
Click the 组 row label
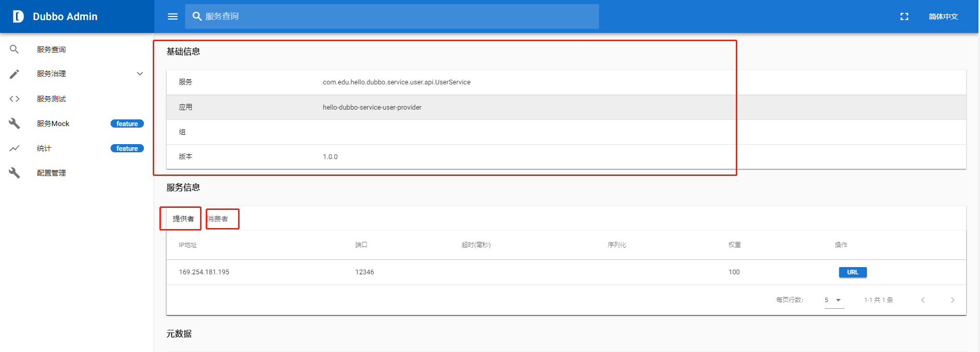183,132
